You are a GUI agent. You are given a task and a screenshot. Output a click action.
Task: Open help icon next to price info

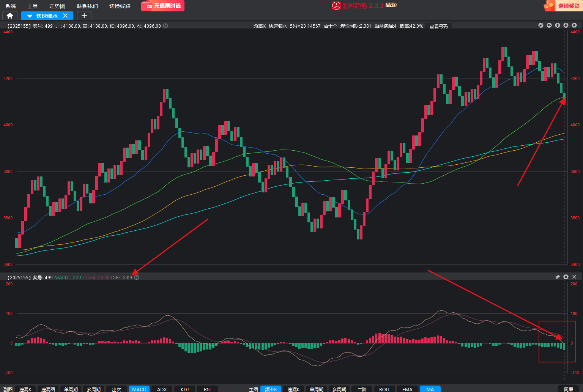tap(165, 26)
